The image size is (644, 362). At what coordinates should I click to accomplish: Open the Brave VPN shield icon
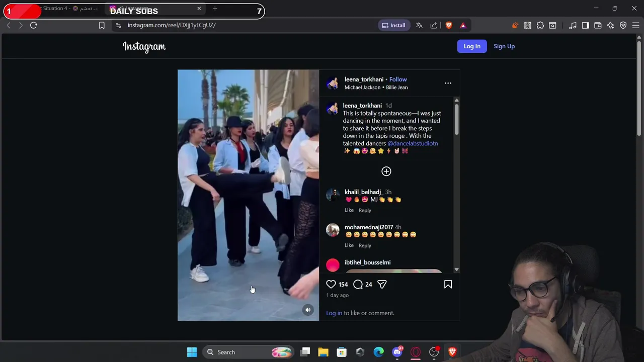[623, 25]
